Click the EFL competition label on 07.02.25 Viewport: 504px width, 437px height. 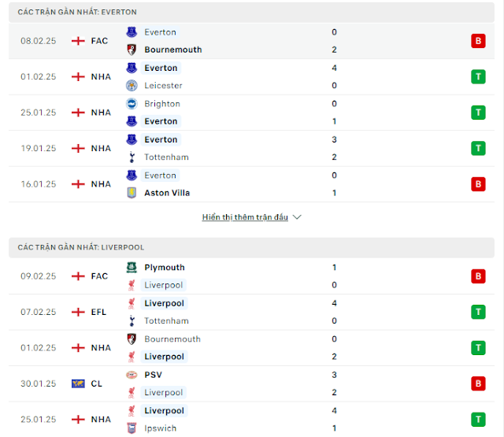tap(98, 312)
